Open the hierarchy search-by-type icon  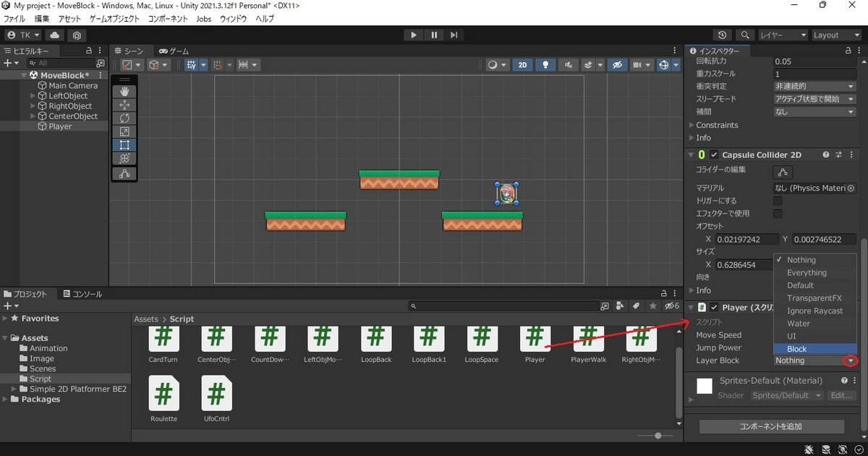100,63
